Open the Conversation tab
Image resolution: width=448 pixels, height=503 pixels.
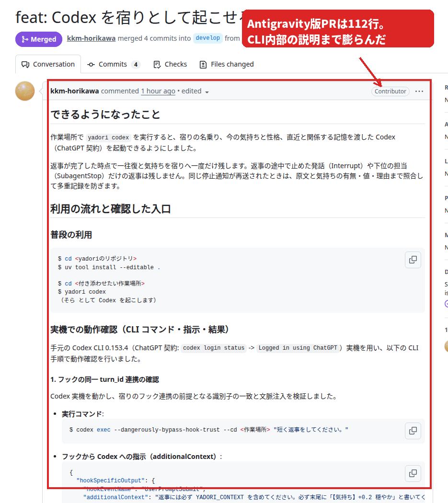(x=48, y=64)
